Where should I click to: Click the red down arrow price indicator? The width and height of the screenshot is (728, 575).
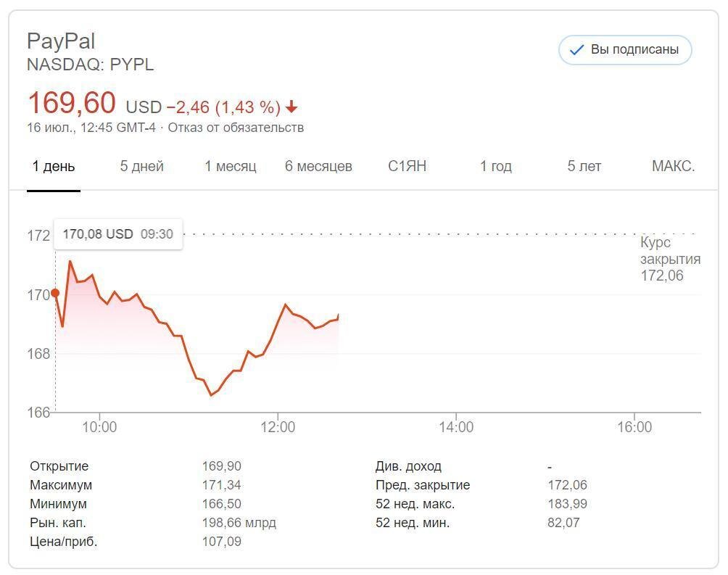(291, 107)
